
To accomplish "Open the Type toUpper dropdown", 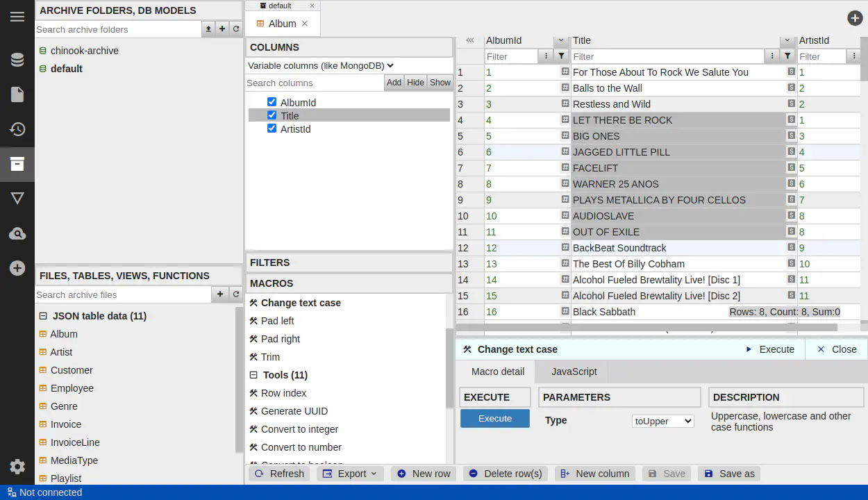I will [x=662, y=421].
